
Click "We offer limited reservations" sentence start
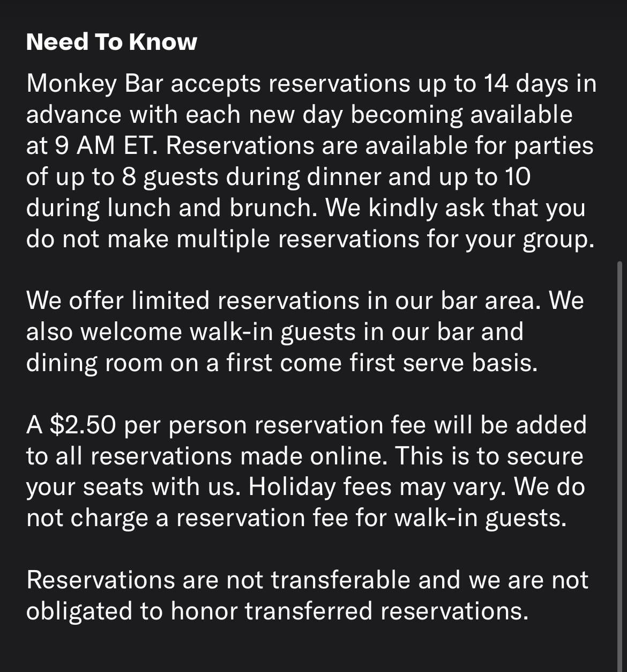(192, 301)
